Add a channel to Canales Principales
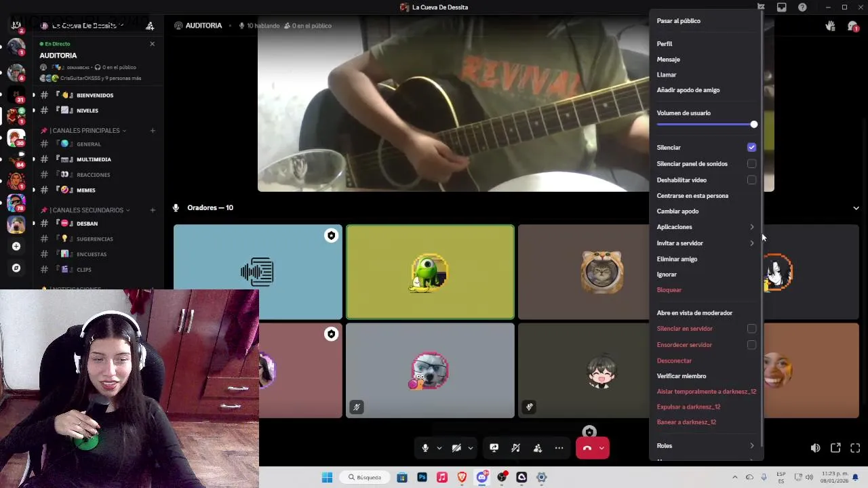Image resolution: width=868 pixels, height=488 pixels. point(153,130)
